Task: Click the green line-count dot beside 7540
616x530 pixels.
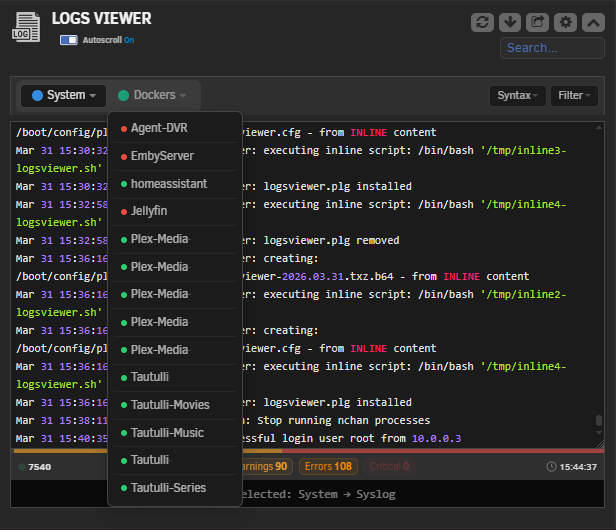Action: [22, 467]
